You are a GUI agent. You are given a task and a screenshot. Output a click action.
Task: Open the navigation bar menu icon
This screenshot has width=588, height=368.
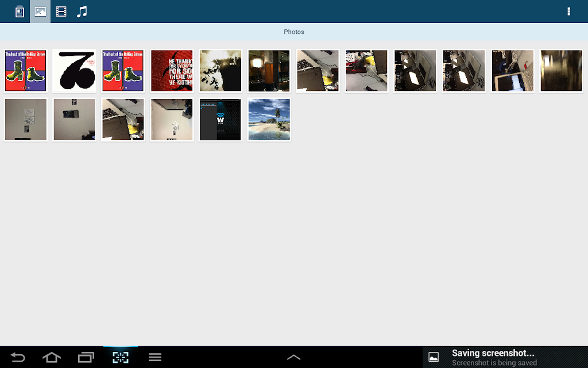(155, 357)
